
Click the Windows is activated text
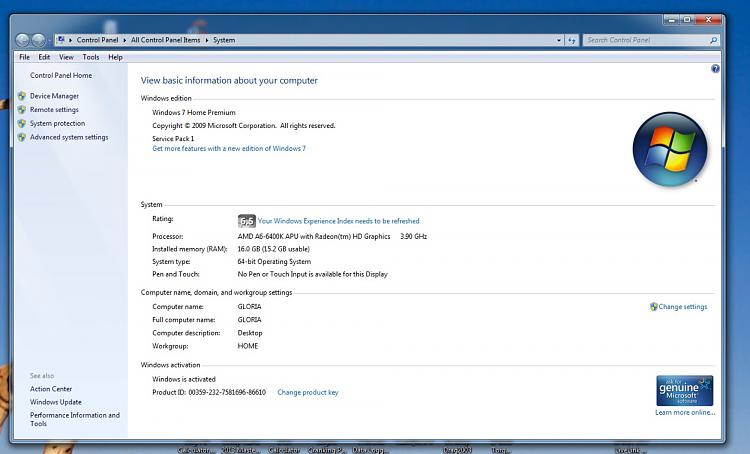click(184, 379)
